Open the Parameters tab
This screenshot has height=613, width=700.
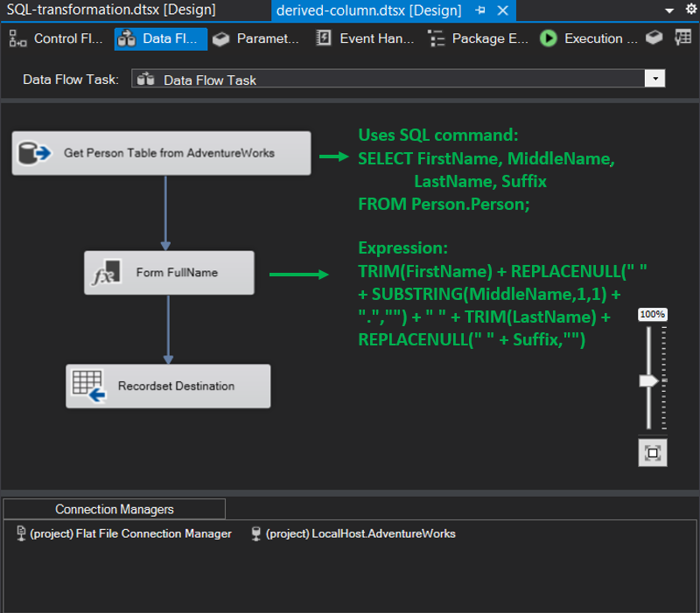click(257, 38)
